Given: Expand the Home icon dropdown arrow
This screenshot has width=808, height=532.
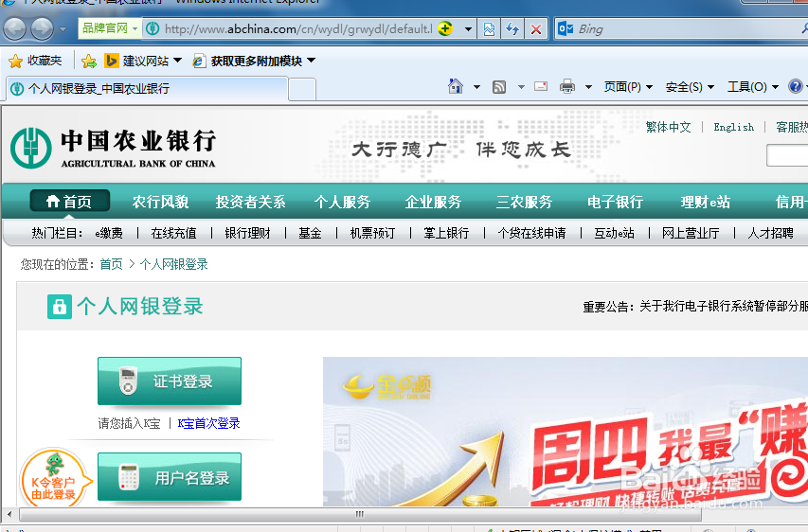Looking at the screenshot, I should [476, 87].
